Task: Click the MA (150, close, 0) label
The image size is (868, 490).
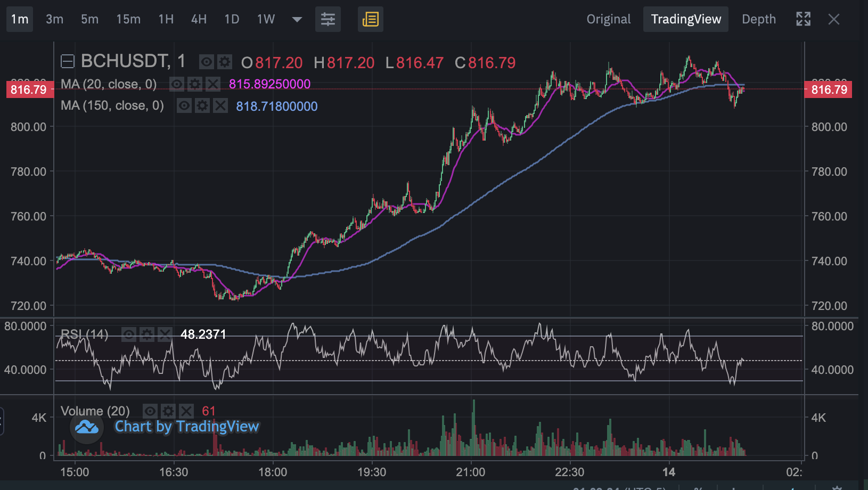Action: pos(112,105)
